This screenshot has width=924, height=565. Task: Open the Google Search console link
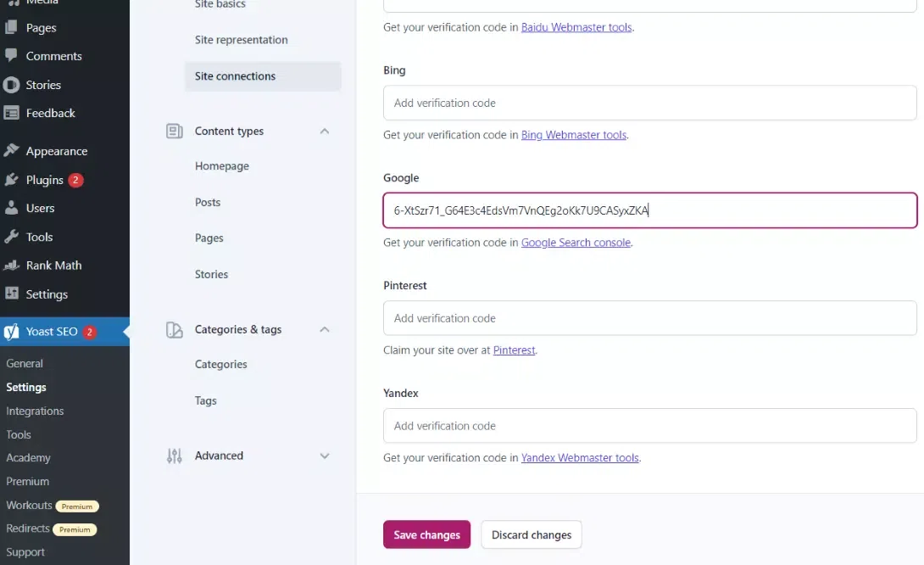tap(576, 243)
